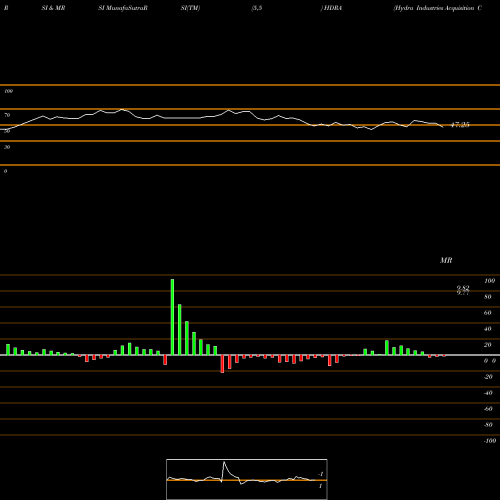Click the MR axis label -40
This screenshot has width=500, height=500.
coord(488,393)
